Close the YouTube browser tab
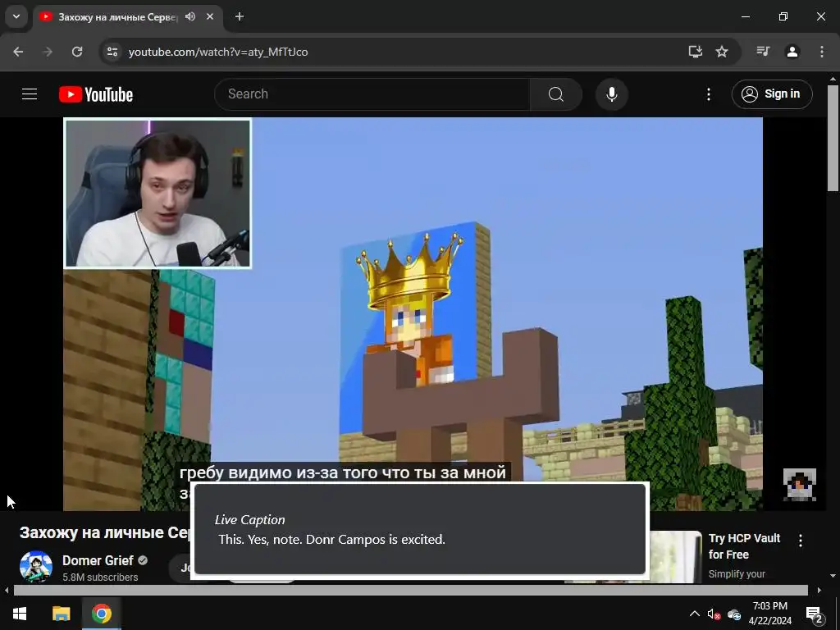 point(210,16)
